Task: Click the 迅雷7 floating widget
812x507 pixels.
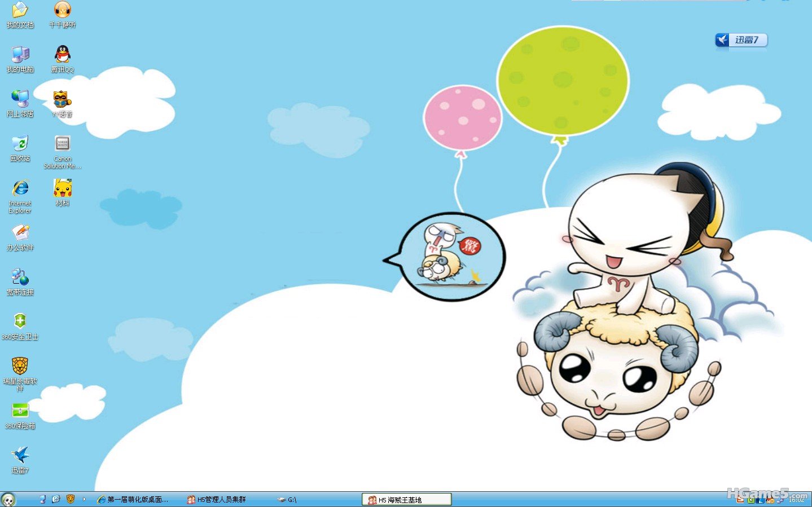Action: (x=741, y=40)
